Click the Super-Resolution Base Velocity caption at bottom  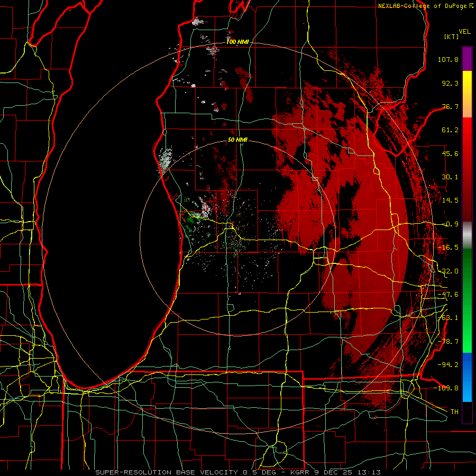pos(238,472)
